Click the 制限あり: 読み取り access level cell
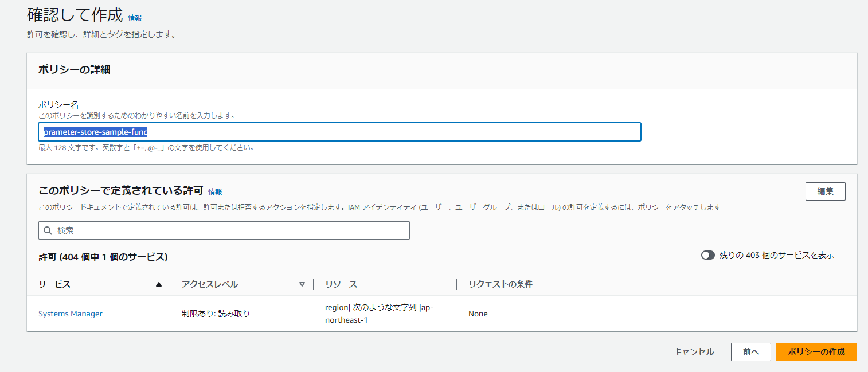Viewport: 868px width, 372px height. click(x=216, y=314)
